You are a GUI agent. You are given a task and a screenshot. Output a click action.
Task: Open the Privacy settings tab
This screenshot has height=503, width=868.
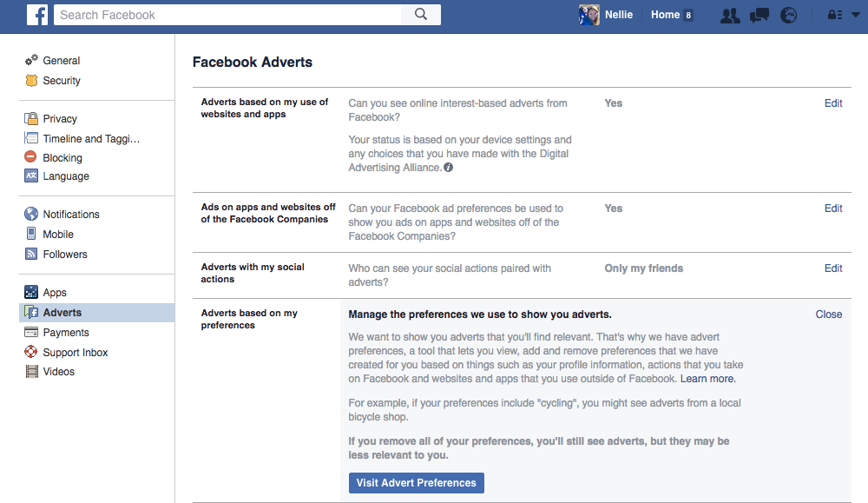coord(60,118)
